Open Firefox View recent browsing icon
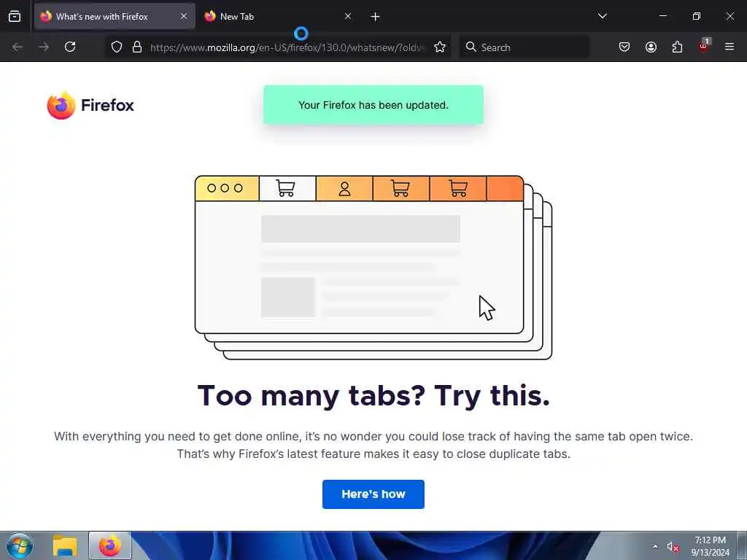The width and height of the screenshot is (747, 560). coord(15,17)
